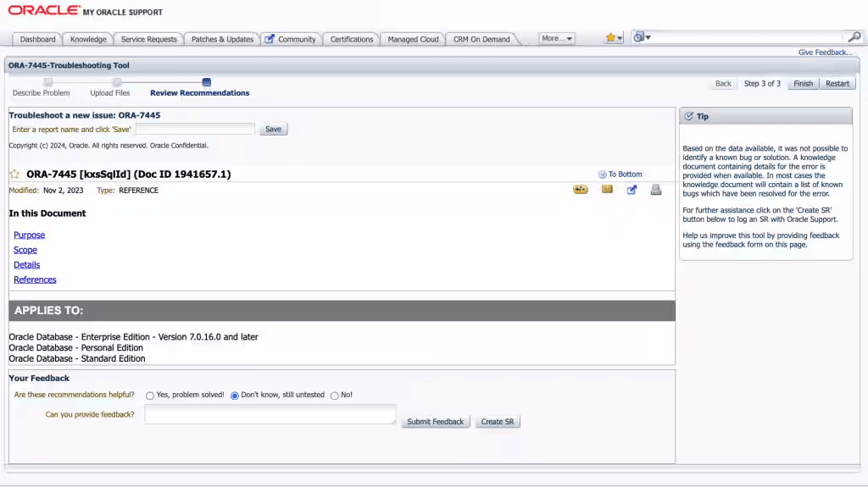Click the +/- document rating icon
The image size is (868, 487).
coord(580,190)
